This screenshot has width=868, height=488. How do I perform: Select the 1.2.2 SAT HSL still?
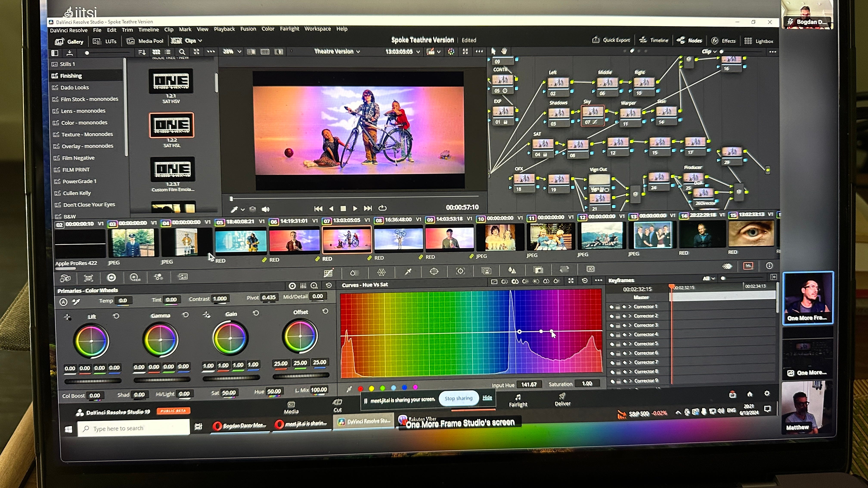pyautogui.click(x=172, y=125)
